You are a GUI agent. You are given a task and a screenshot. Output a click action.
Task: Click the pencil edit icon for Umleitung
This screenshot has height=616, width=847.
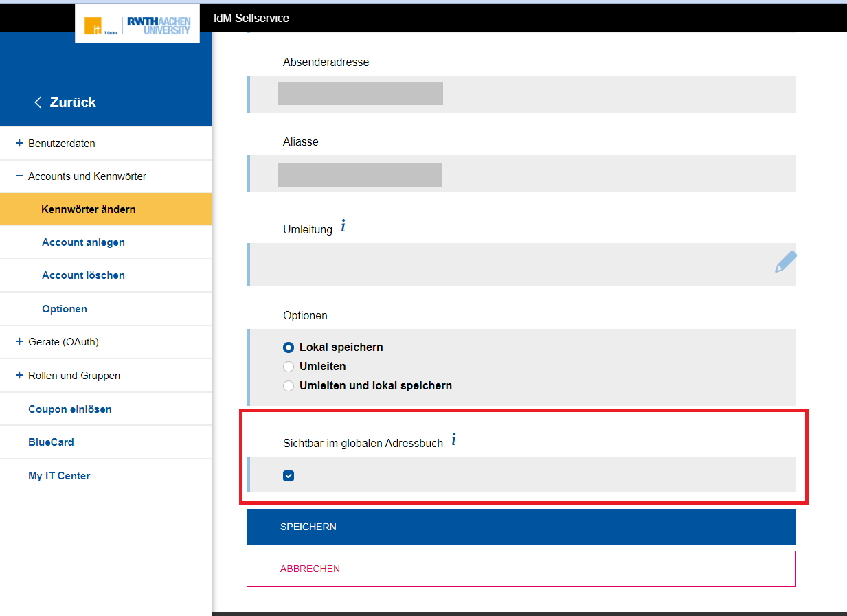[x=785, y=262]
